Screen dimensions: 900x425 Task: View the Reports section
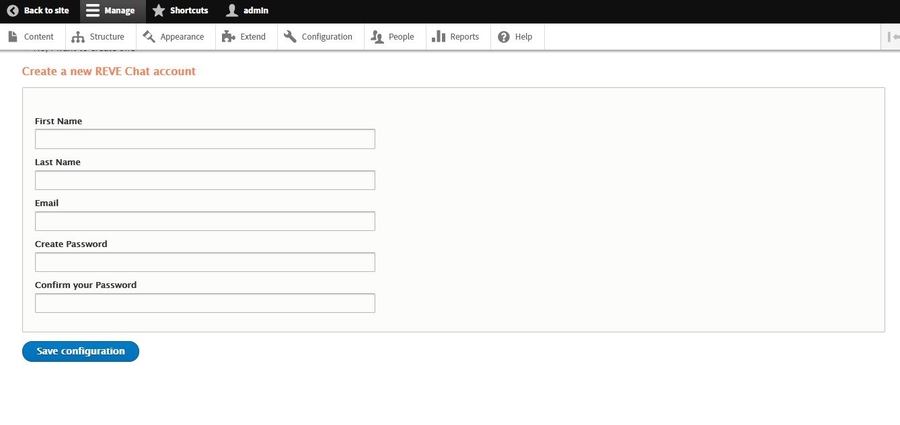click(x=455, y=37)
